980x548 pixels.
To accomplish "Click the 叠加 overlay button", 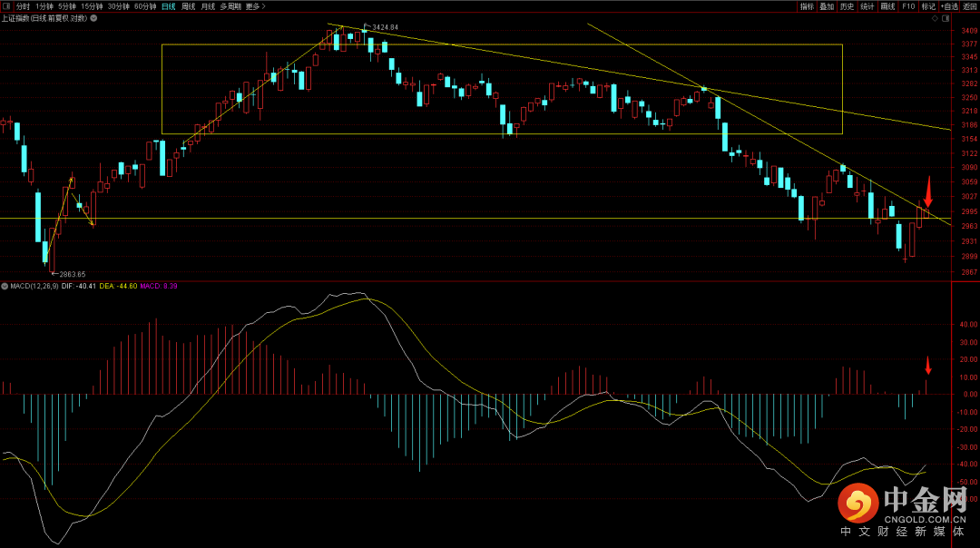I will pos(827,6).
